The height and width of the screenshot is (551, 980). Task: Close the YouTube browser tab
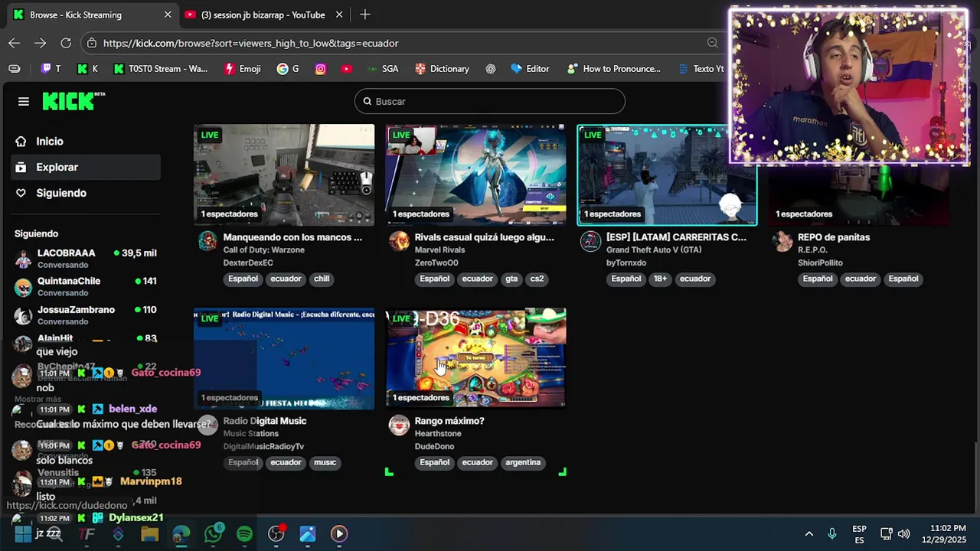(340, 15)
